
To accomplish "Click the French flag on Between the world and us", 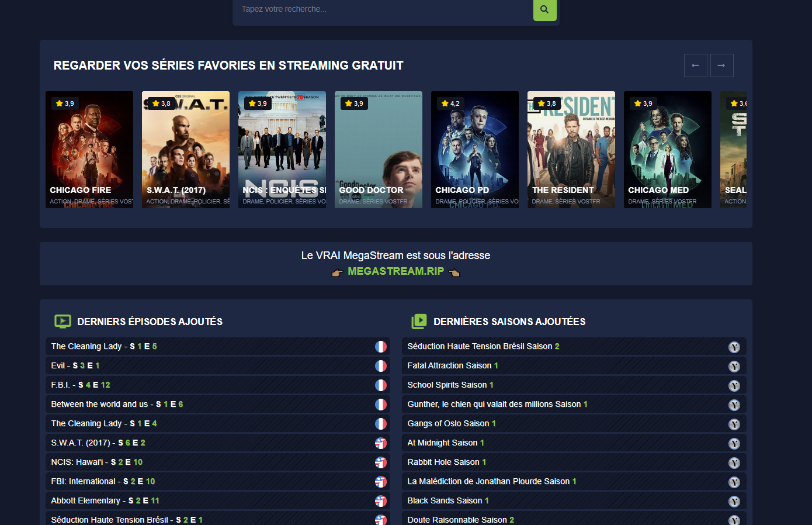I will pos(381,405).
